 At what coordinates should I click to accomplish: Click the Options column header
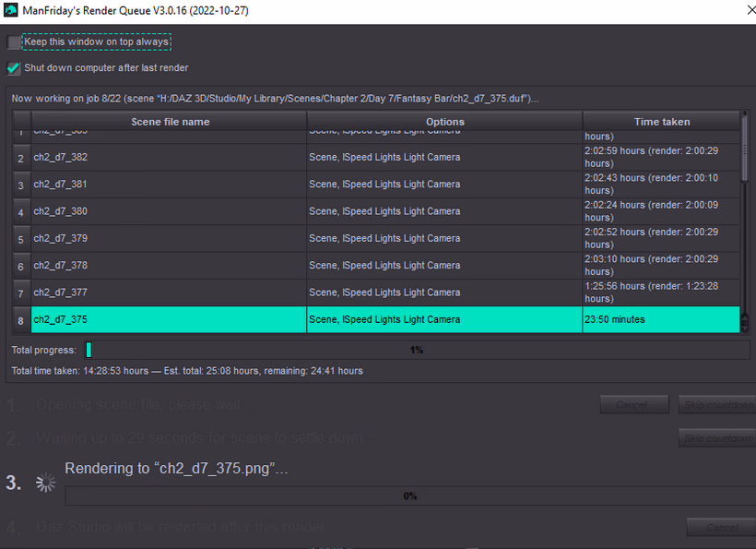[x=444, y=122]
